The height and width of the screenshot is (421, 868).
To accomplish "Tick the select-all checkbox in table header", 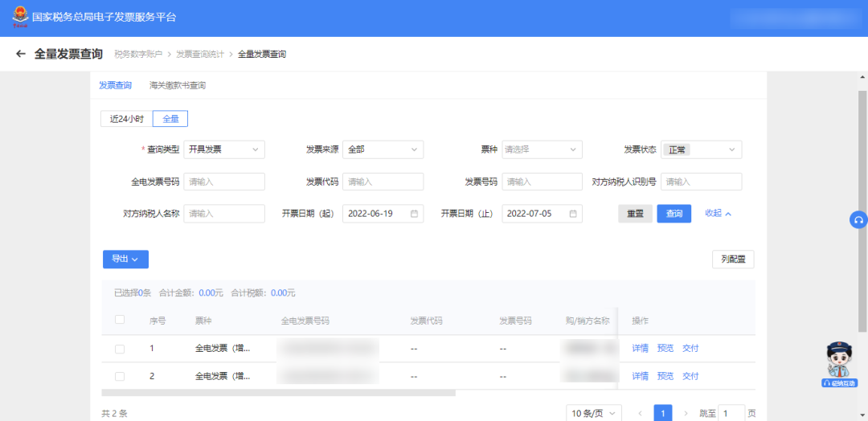I will coord(120,320).
